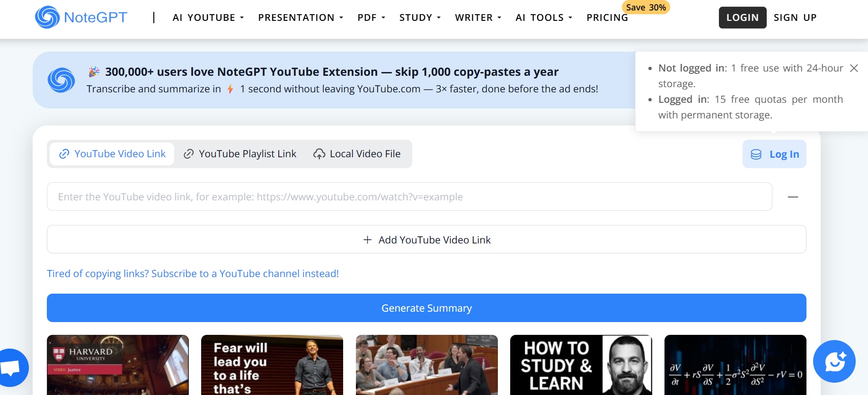868x395 pixels.
Task: Open the SIGN UP page
Action: (x=795, y=18)
